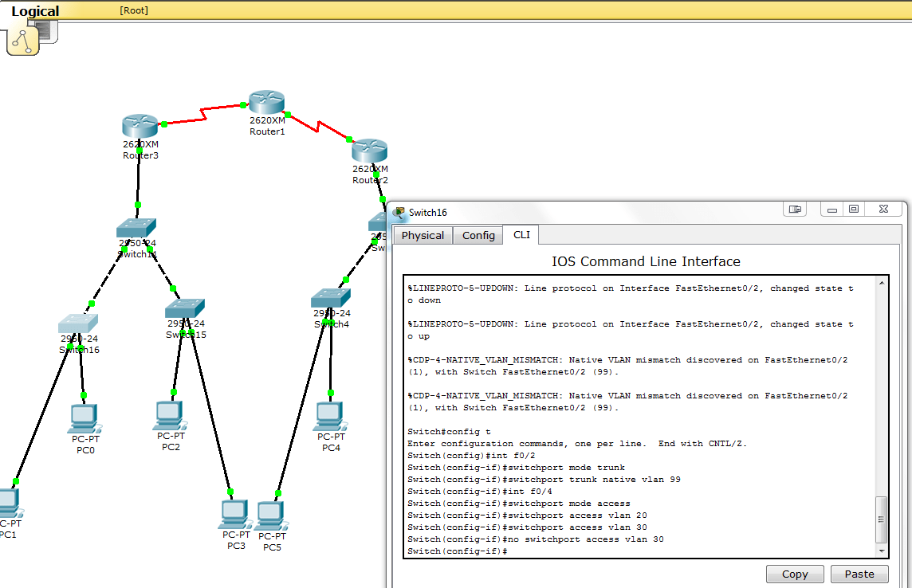The width and height of the screenshot is (912, 588).
Task: Select the PC4 workstation
Action: pyautogui.click(x=329, y=415)
